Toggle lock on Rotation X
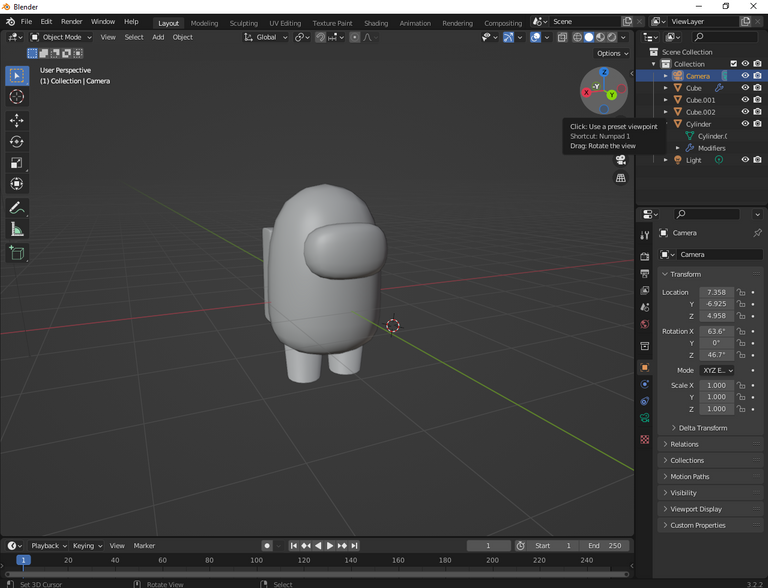768x588 pixels. (x=742, y=331)
